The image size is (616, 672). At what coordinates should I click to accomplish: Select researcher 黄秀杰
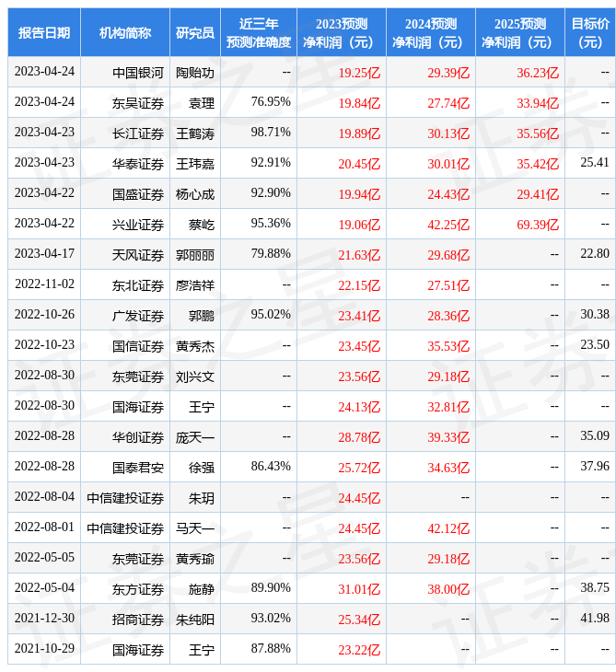tap(195, 346)
